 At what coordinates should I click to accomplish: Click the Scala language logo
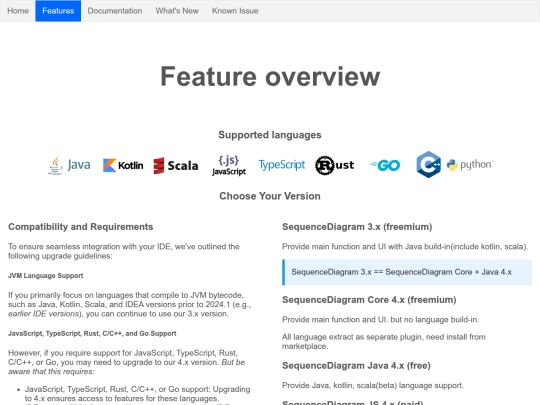(x=176, y=166)
